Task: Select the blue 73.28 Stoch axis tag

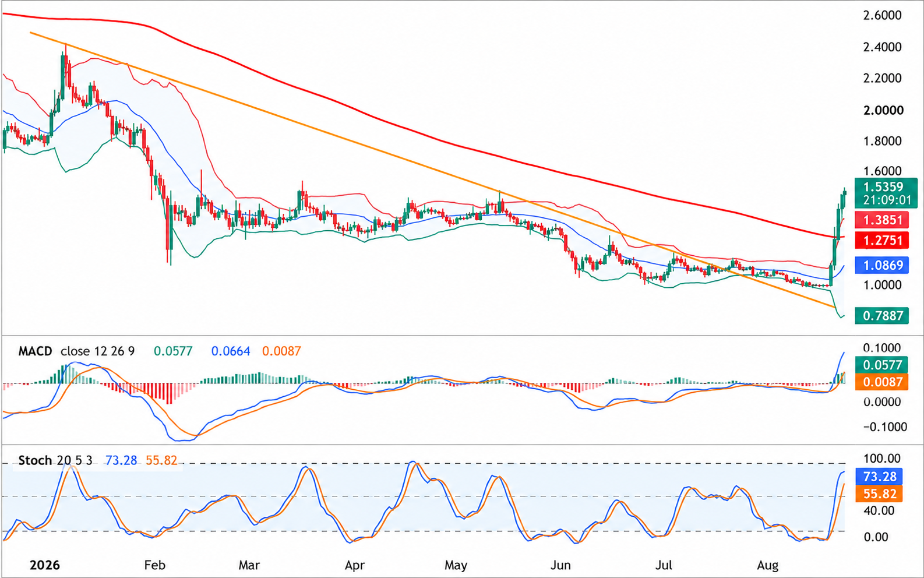Action: 880,477
